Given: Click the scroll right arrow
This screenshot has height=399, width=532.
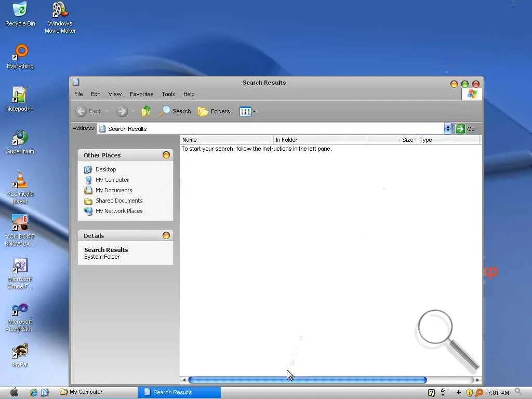Looking at the screenshot, I should click(478, 380).
